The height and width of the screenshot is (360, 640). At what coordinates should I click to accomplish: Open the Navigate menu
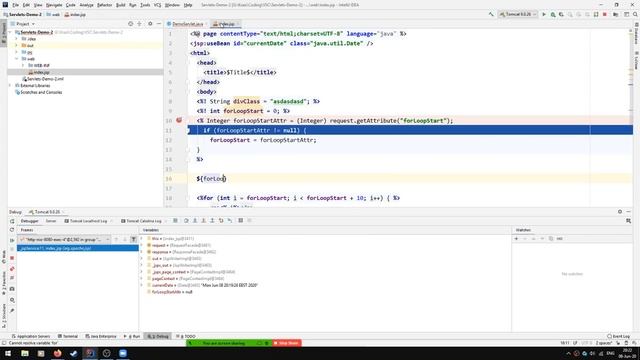click(x=54, y=5)
